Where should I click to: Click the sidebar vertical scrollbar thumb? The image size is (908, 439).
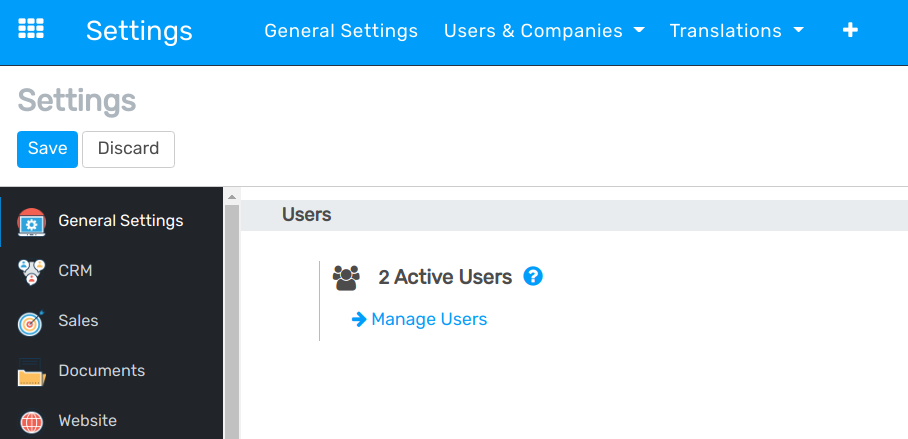coord(232,320)
